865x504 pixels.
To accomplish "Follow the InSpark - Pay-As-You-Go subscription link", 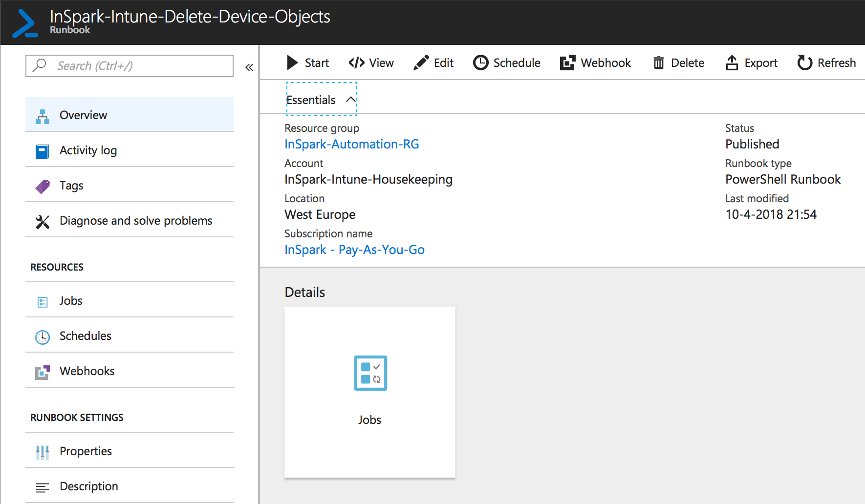I will coord(354,250).
